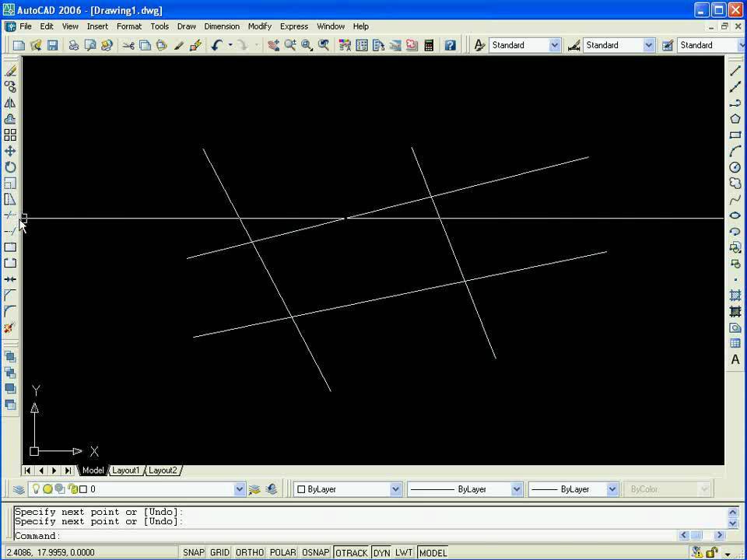Toggle MODEL space button

pos(433,552)
